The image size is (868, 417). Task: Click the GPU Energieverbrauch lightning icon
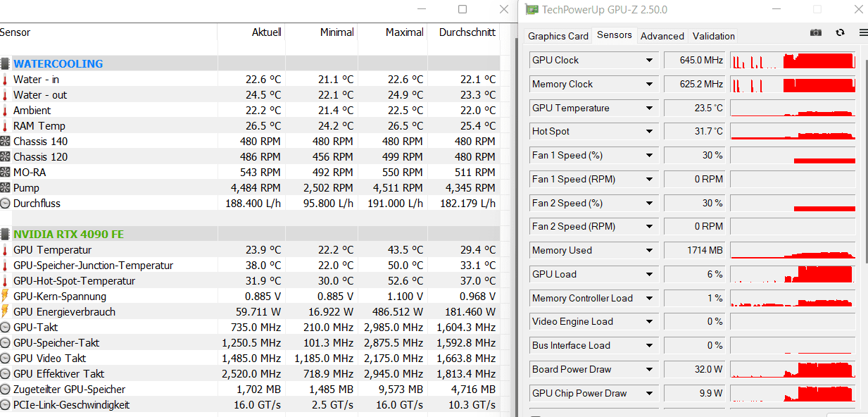(x=5, y=312)
